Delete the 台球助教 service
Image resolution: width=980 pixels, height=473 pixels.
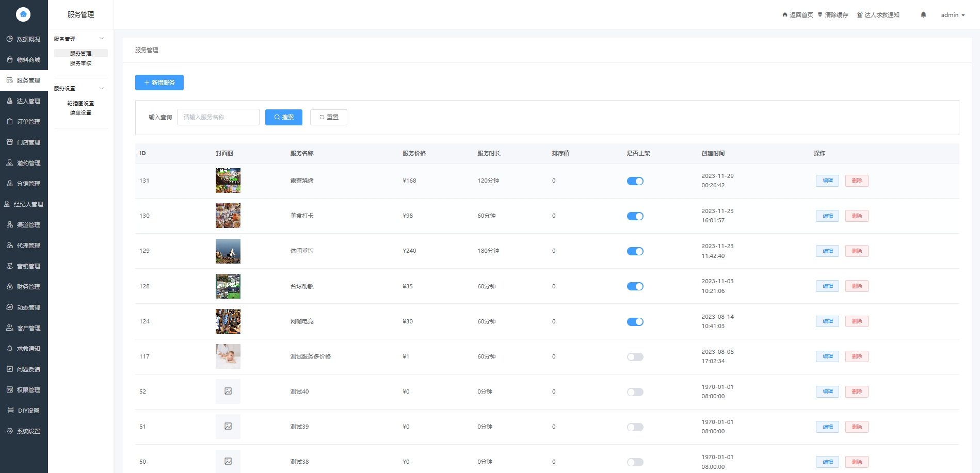tap(857, 286)
